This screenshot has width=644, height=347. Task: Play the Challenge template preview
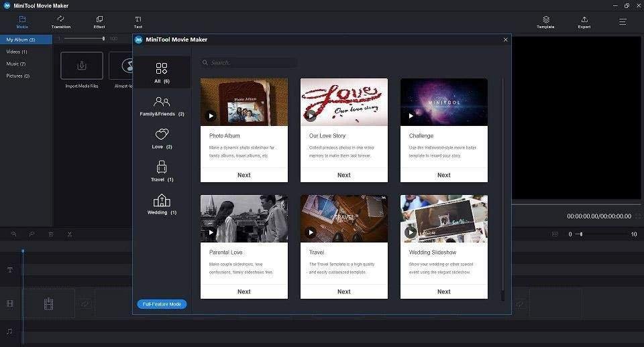click(411, 116)
